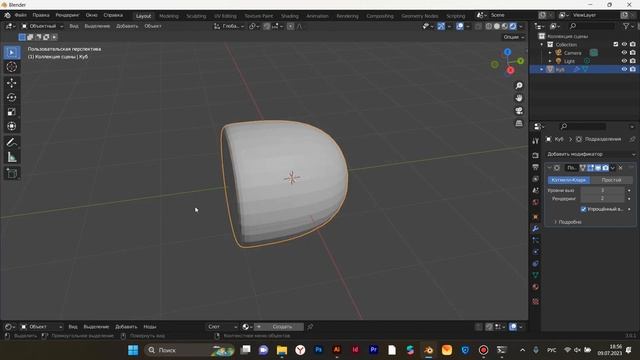The width and height of the screenshot is (640, 360).
Task: Expand the Camera tree item arrow
Action: point(550,53)
